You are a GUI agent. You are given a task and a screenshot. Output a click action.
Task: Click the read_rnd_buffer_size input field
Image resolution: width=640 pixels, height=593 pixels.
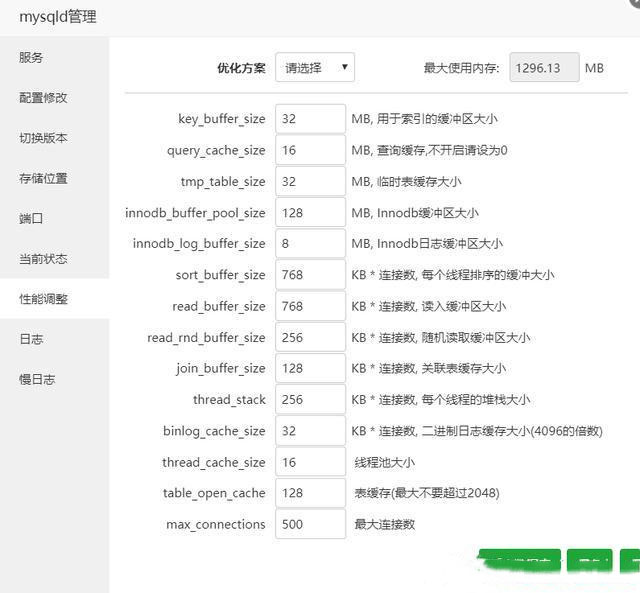point(310,338)
